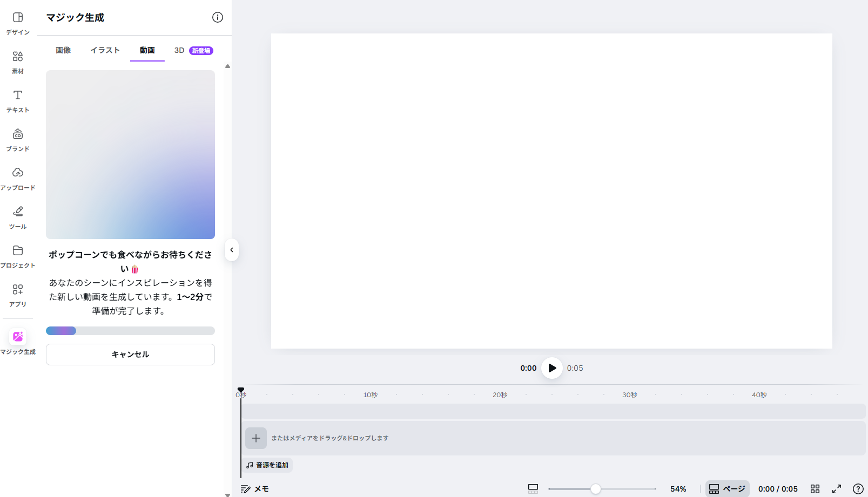Open the デザイン panel in sidebar
Image resolution: width=868 pixels, height=497 pixels.
coord(18,23)
